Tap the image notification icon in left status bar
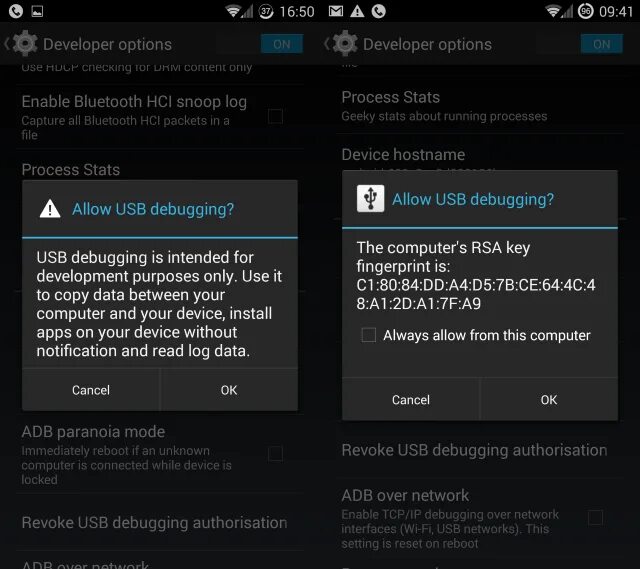This screenshot has width=640, height=569. click(37, 11)
